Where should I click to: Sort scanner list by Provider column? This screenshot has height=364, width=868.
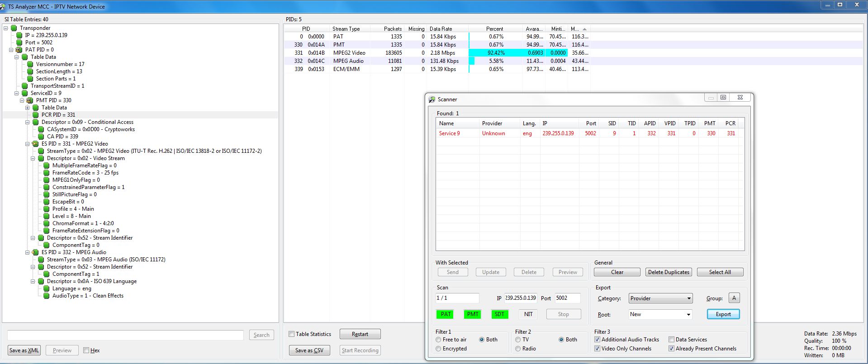[x=492, y=123]
